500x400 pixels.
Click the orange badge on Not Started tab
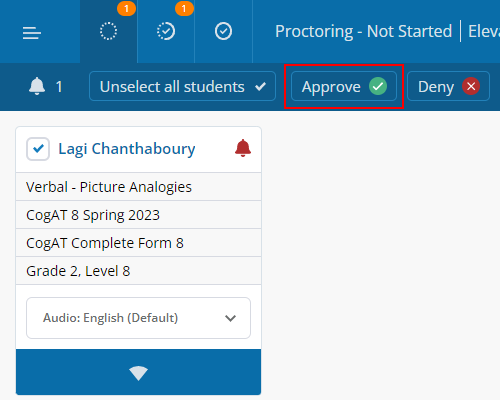tap(126, 9)
